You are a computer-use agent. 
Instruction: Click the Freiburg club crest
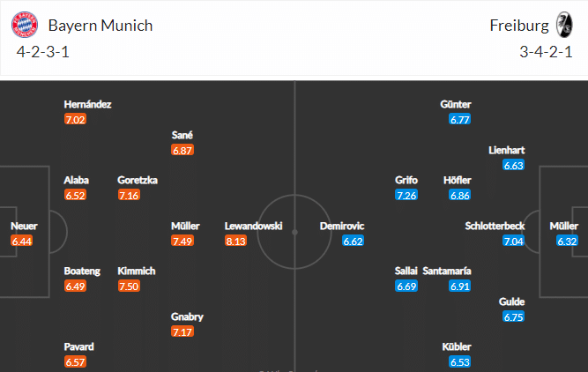point(564,25)
